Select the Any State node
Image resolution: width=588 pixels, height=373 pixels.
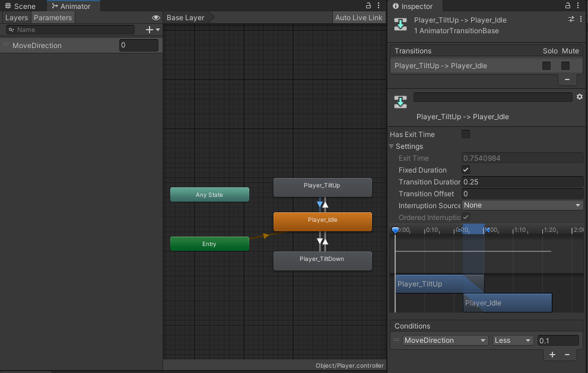209,195
